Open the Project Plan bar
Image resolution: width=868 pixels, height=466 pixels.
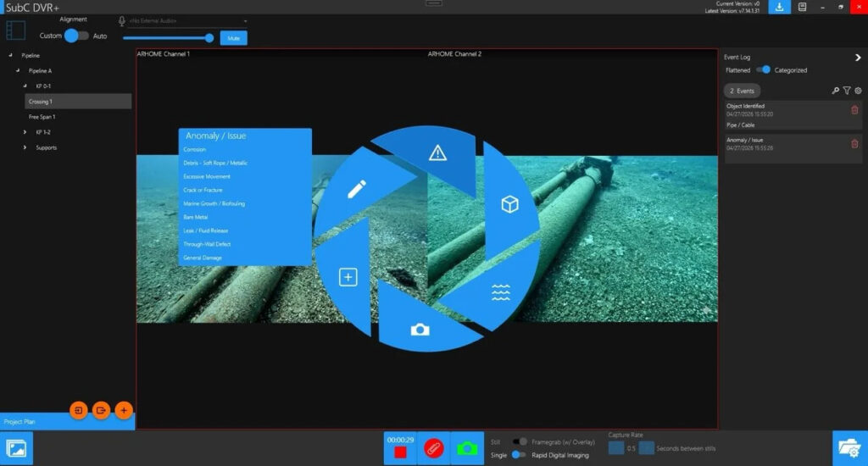(67, 422)
